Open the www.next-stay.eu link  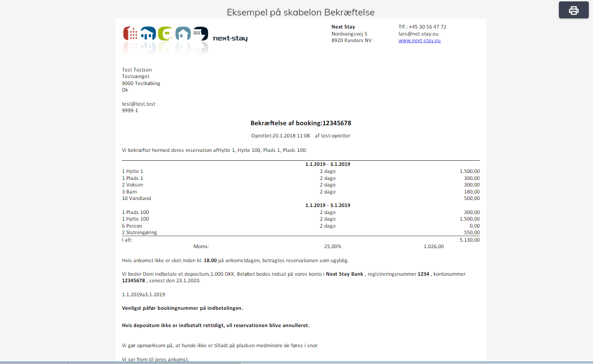coord(419,41)
